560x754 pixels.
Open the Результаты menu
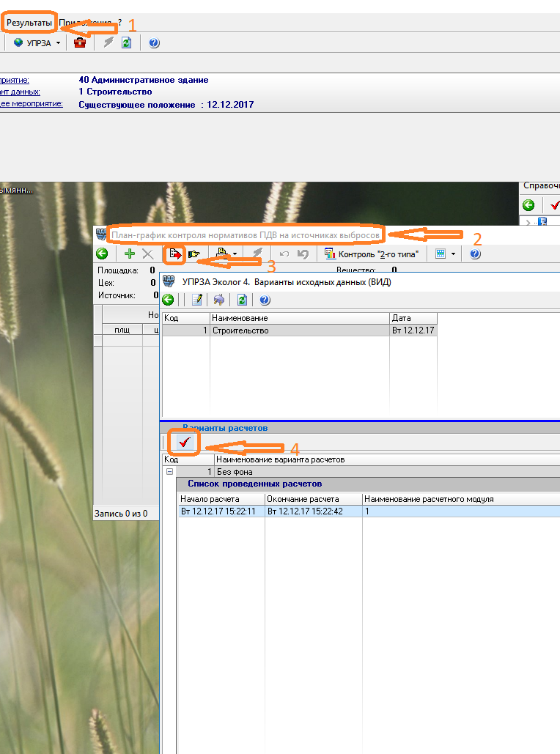coord(29,23)
